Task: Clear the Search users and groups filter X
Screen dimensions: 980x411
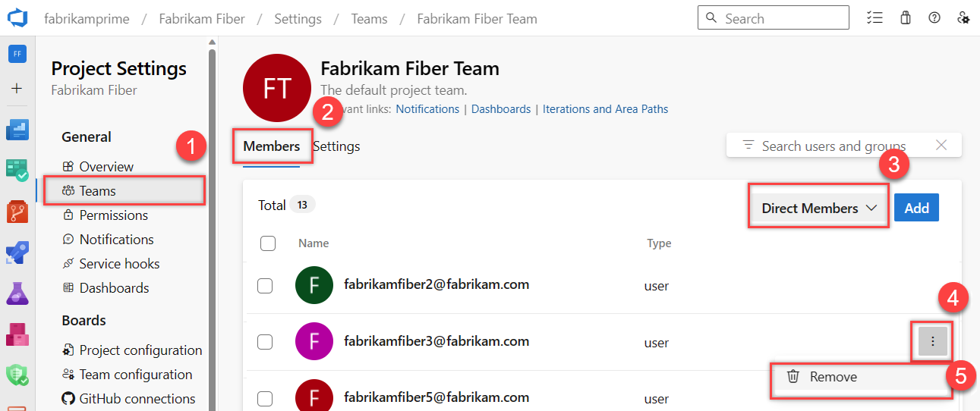Action: 941,146
